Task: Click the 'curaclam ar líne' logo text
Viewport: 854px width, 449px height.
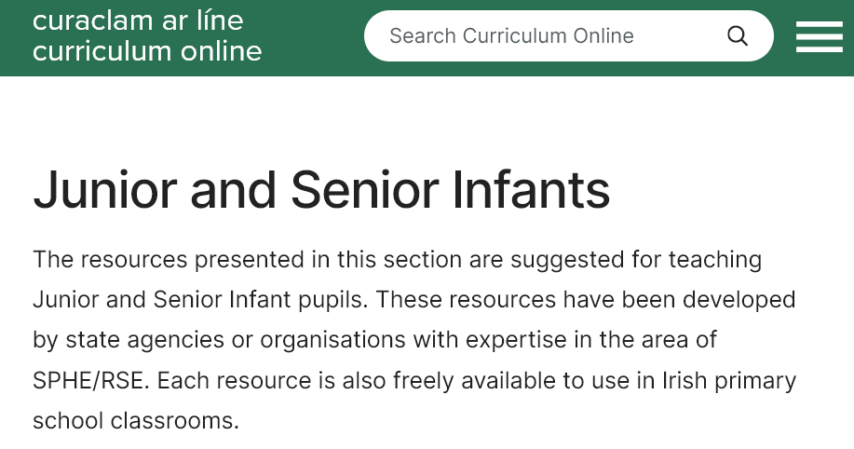Action: pos(138,20)
